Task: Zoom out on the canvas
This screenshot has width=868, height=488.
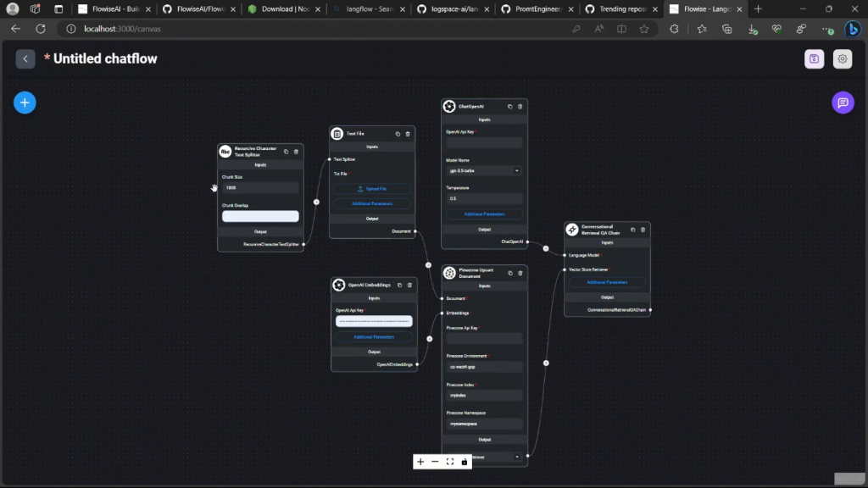Action: click(x=435, y=462)
